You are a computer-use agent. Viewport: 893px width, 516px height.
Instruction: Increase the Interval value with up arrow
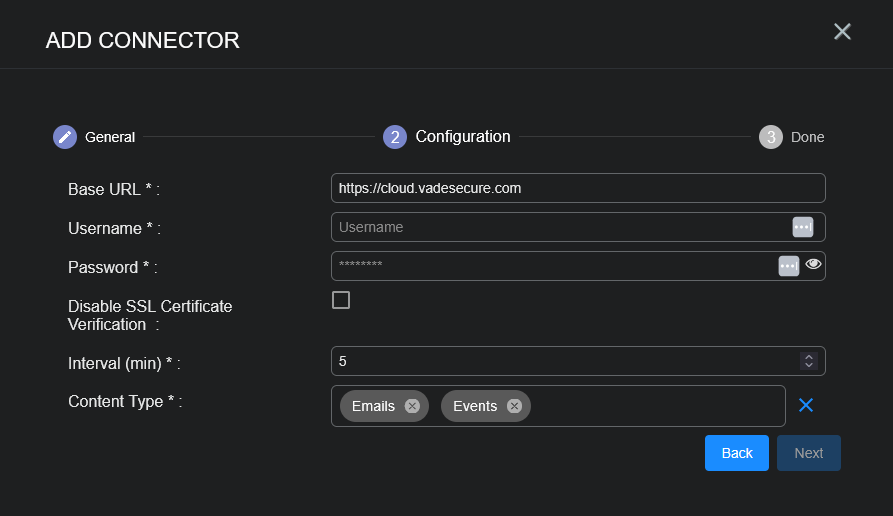pos(808,356)
